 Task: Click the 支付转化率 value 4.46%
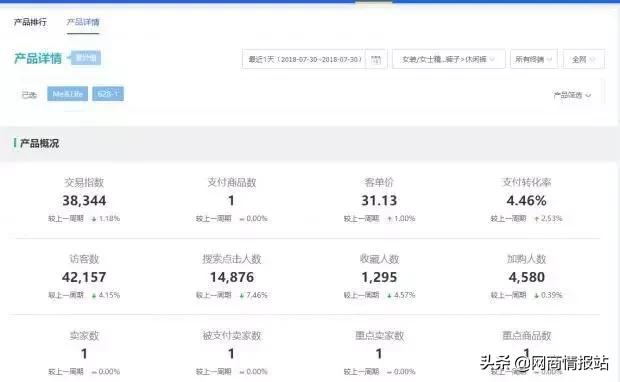pyautogui.click(x=527, y=200)
